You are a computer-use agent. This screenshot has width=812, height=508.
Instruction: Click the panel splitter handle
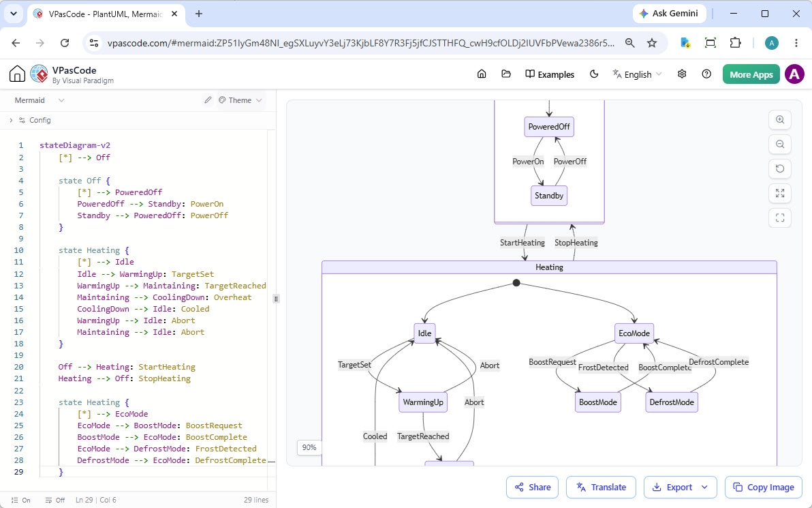[276, 299]
